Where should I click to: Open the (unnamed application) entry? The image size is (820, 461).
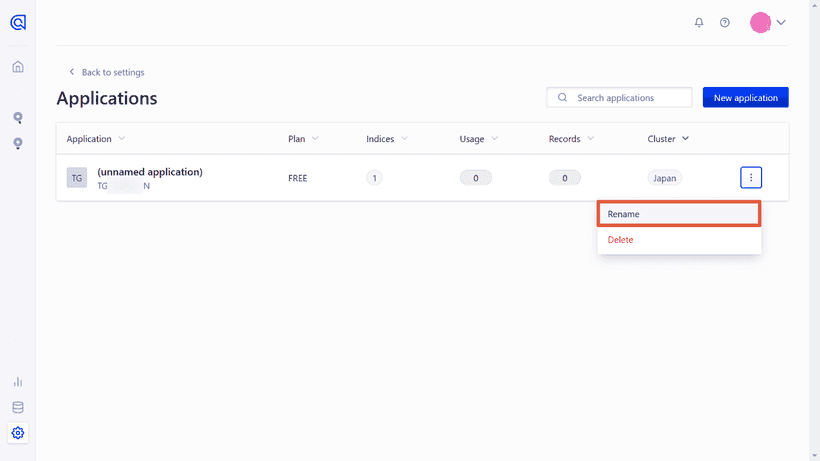point(150,171)
